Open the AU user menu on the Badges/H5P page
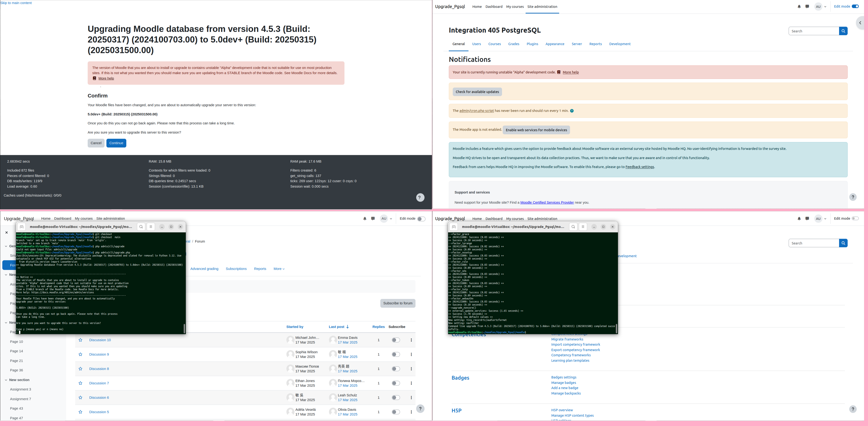Image resolution: width=868 pixels, height=426 pixels. coord(820,219)
